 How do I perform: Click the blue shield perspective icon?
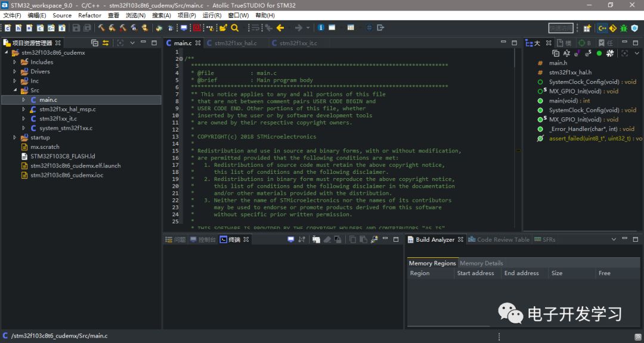coord(634,28)
